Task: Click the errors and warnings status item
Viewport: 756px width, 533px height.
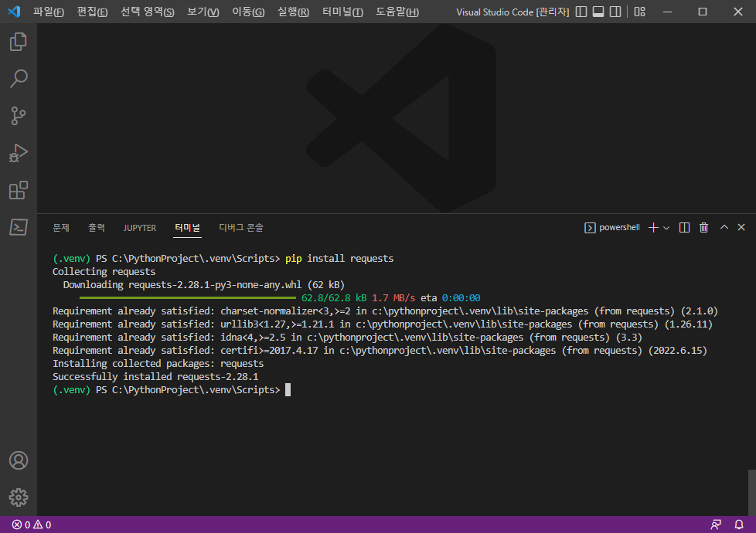Action: pos(32,525)
